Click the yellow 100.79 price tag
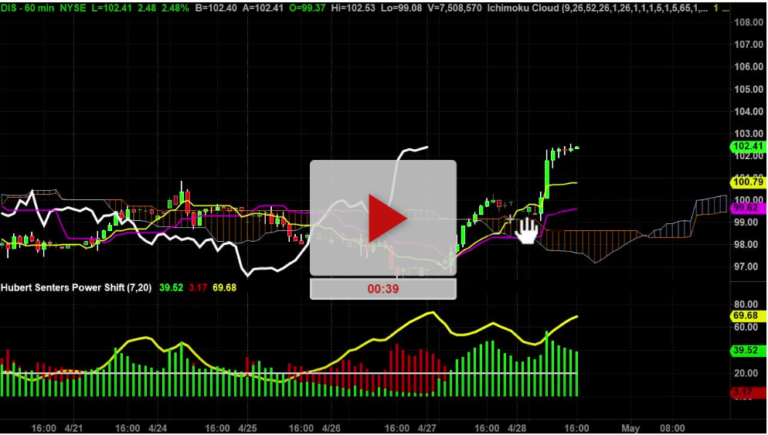768x435 pixels. (748, 182)
